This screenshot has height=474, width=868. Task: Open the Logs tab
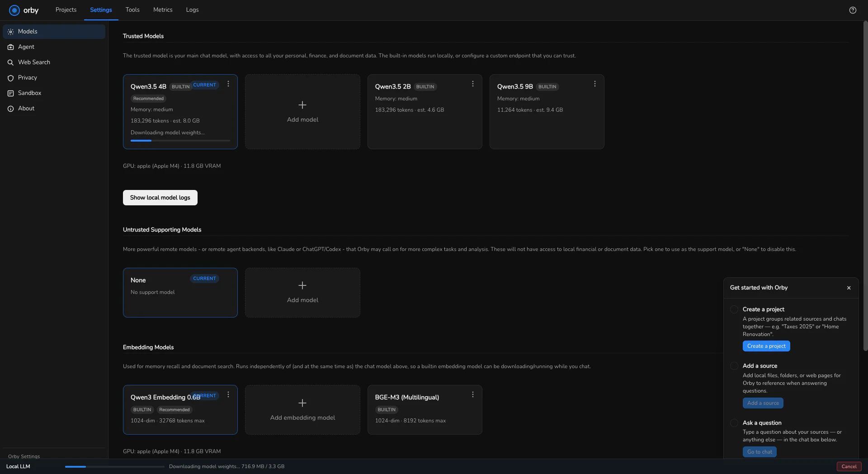pyautogui.click(x=192, y=10)
